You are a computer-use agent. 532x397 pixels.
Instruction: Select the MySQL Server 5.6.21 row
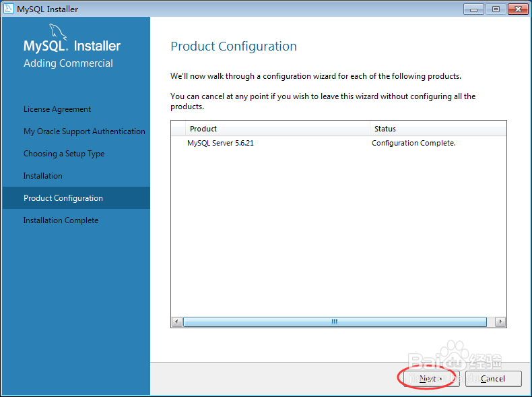(339, 143)
